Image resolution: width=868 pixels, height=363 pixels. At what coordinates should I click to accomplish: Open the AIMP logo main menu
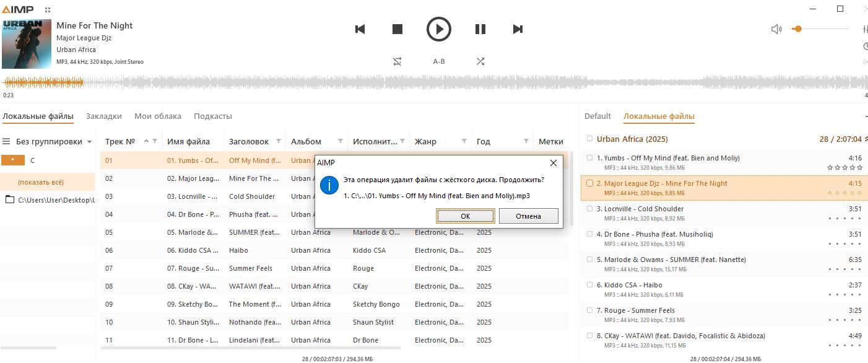coord(18,9)
